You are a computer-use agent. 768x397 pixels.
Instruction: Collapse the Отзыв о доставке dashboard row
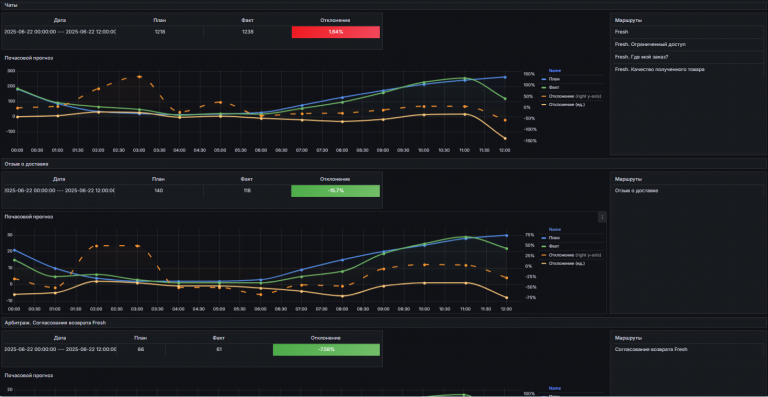point(26,164)
